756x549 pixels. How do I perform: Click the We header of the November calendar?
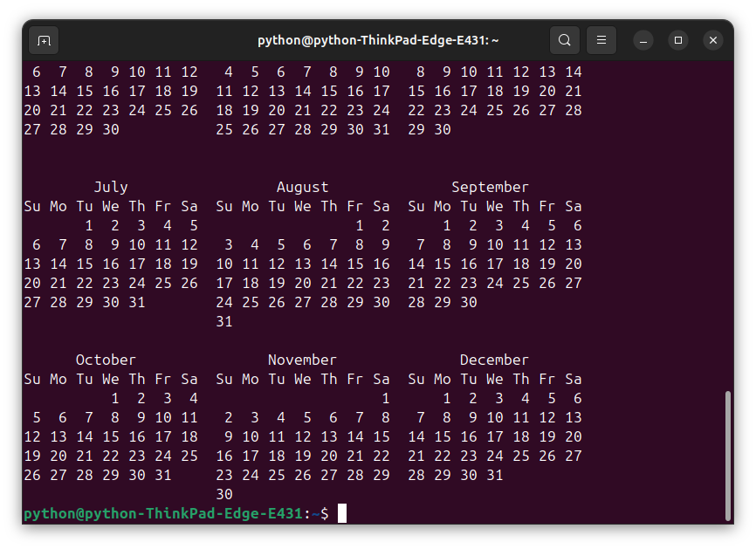(302, 380)
